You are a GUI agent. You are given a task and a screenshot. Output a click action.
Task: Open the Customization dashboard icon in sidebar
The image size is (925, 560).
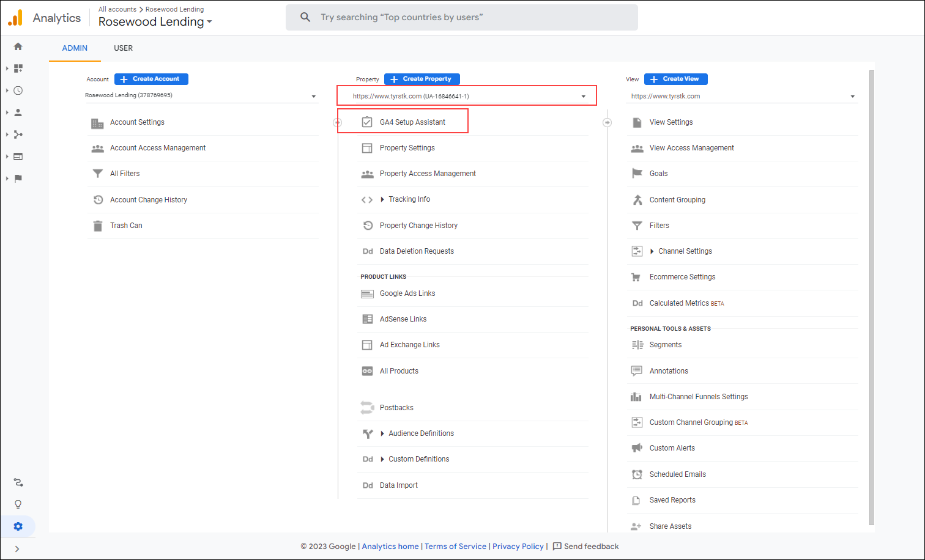(x=18, y=68)
